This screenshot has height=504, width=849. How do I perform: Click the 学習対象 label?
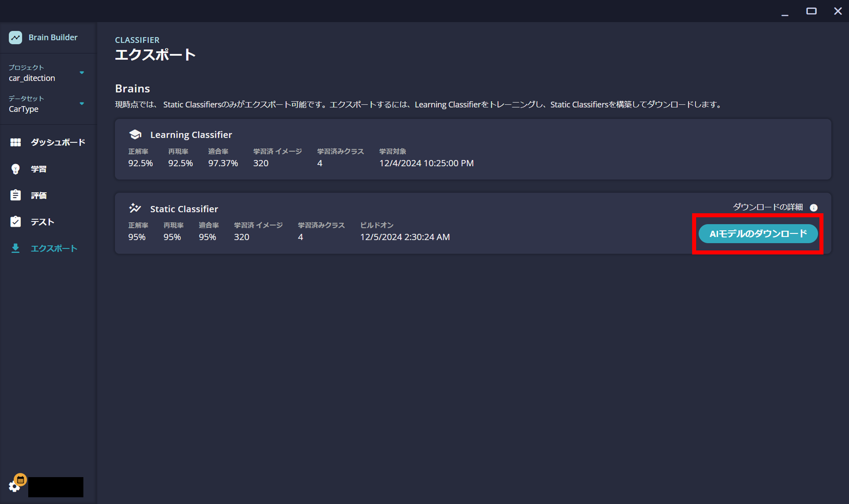[x=393, y=151]
